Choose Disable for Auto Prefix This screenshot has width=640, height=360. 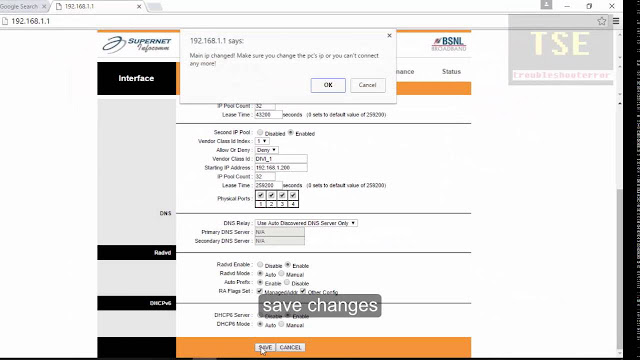click(x=287, y=282)
